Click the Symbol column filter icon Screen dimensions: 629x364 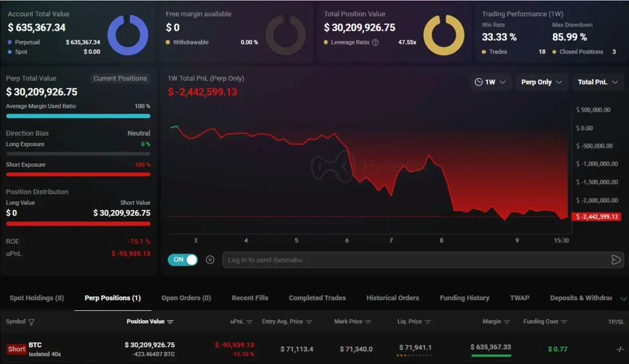click(31, 322)
